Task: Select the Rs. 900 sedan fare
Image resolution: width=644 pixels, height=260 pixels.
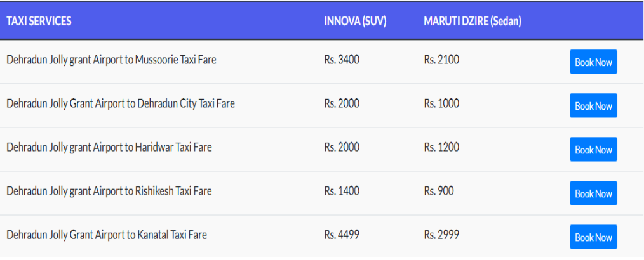Action: (x=439, y=191)
